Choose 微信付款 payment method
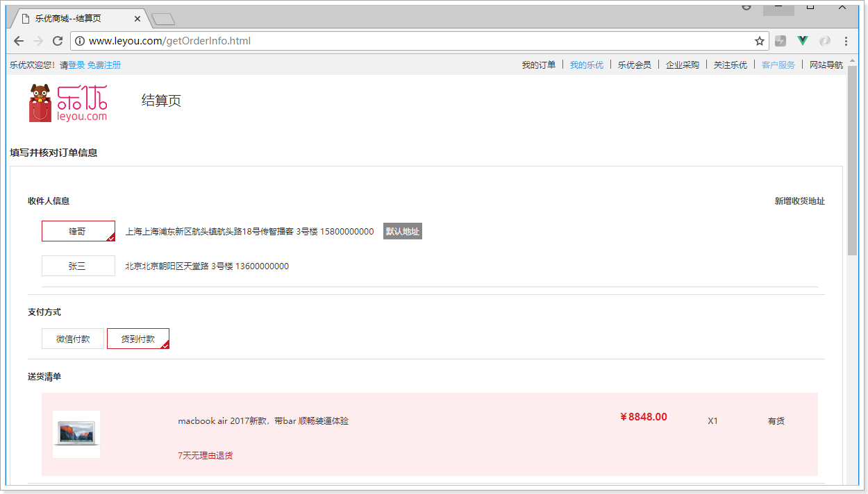The width and height of the screenshot is (868, 494). coord(73,339)
